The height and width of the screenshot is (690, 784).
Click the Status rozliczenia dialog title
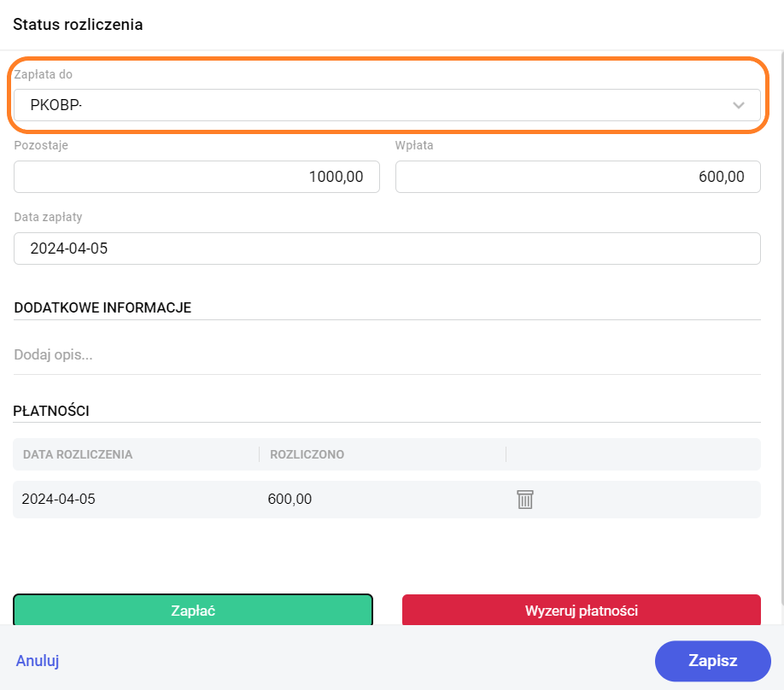tap(78, 25)
